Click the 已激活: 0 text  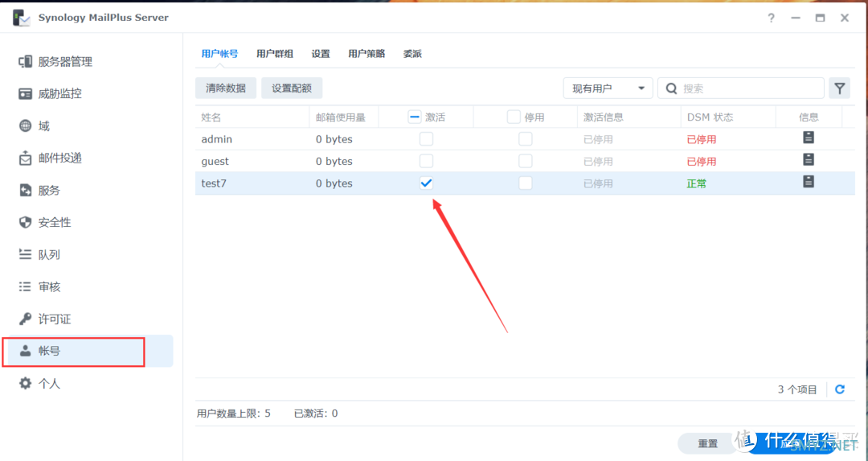click(316, 414)
